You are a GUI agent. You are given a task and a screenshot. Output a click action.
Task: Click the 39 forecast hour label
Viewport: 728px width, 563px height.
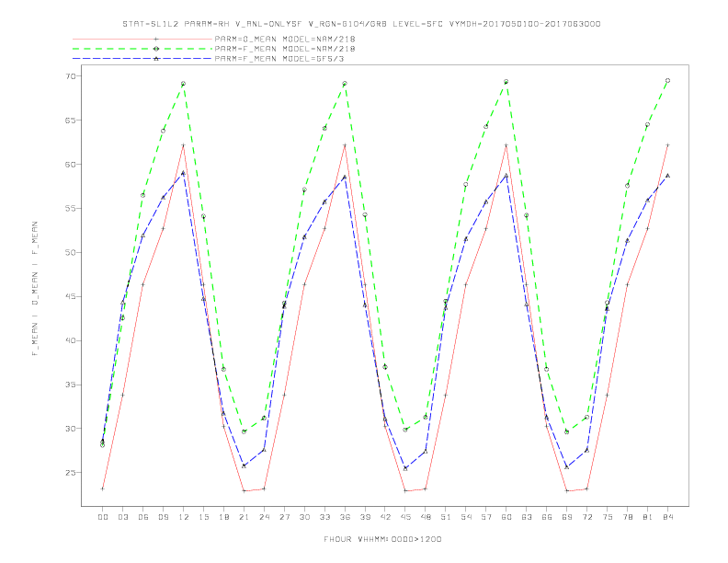pyautogui.click(x=365, y=517)
